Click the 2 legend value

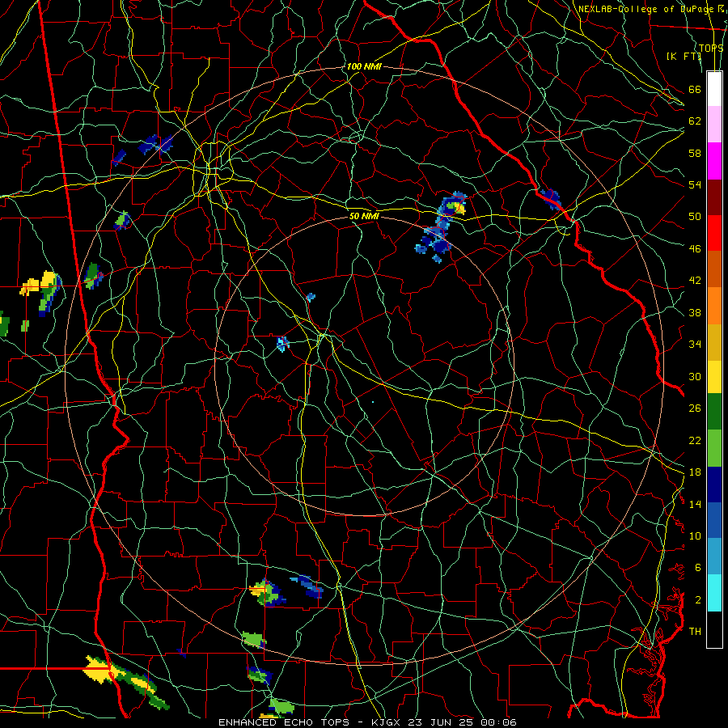click(698, 600)
